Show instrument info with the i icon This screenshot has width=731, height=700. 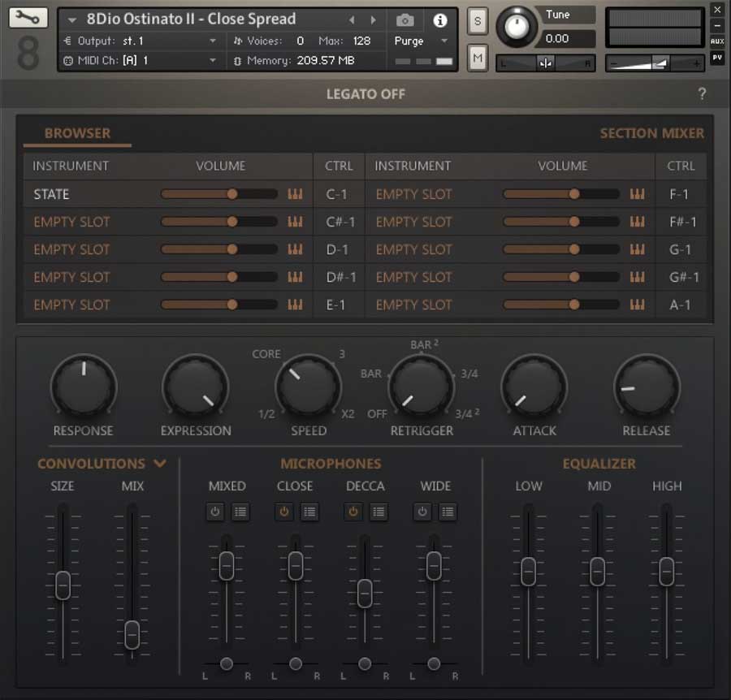(x=439, y=20)
